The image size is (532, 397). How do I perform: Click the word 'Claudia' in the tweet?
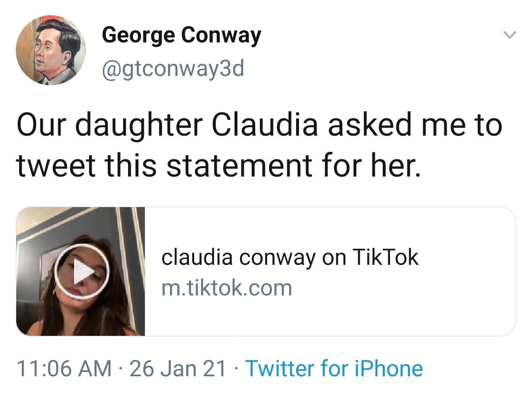tap(265, 124)
